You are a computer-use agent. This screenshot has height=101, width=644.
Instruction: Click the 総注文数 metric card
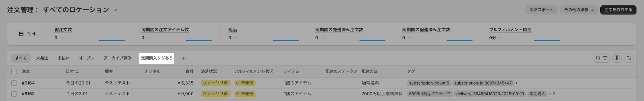point(90,34)
